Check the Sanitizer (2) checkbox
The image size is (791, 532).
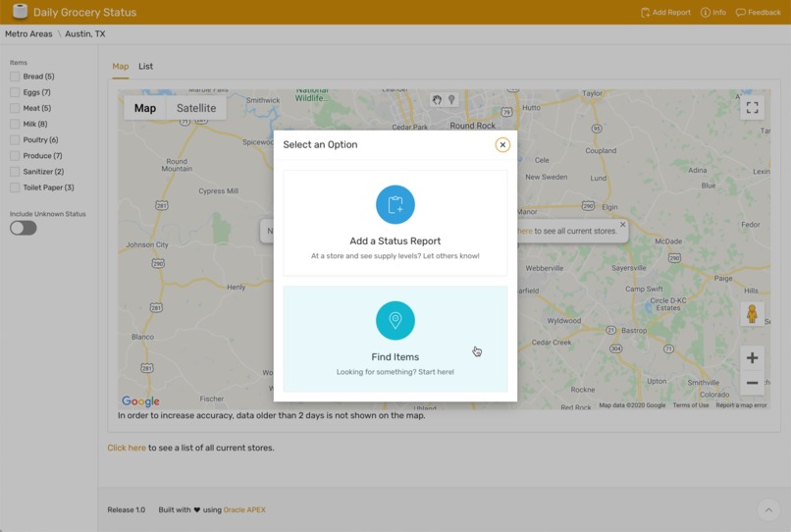tap(15, 172)
